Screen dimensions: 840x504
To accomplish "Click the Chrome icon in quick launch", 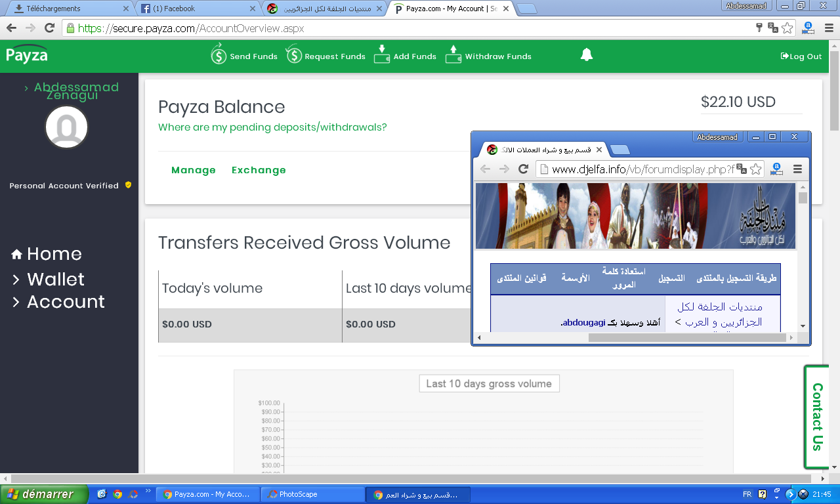I will [x=117, y=494].
